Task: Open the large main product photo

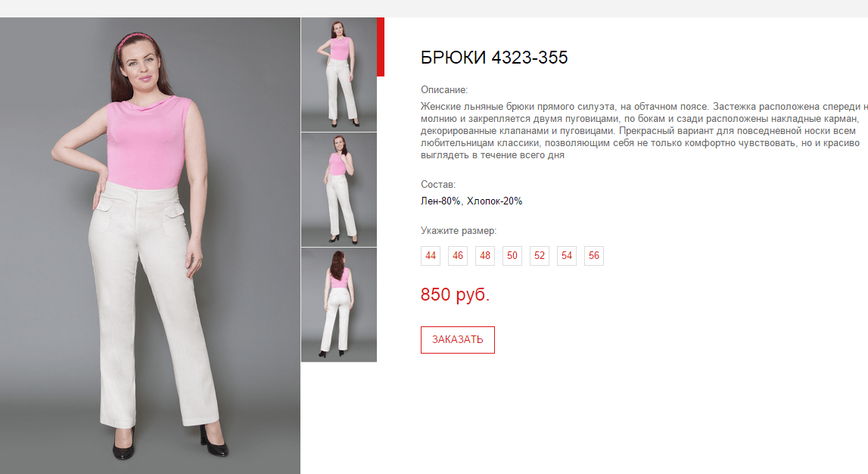Action: coord(150,246)
